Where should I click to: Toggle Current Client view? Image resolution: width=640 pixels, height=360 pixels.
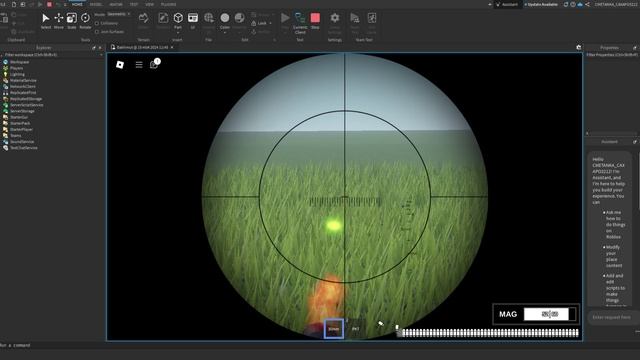tap(300, 23)
